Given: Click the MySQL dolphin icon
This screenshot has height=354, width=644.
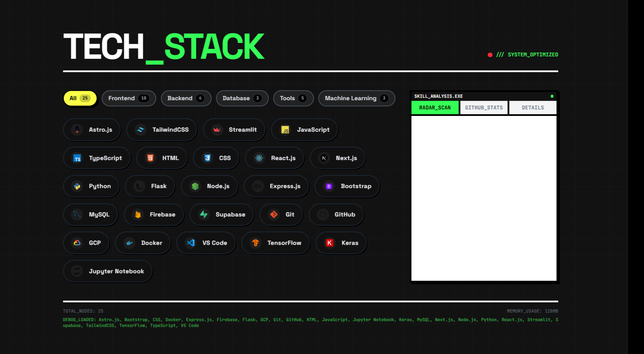Looking at the screenshot, I should pos(77,214).
